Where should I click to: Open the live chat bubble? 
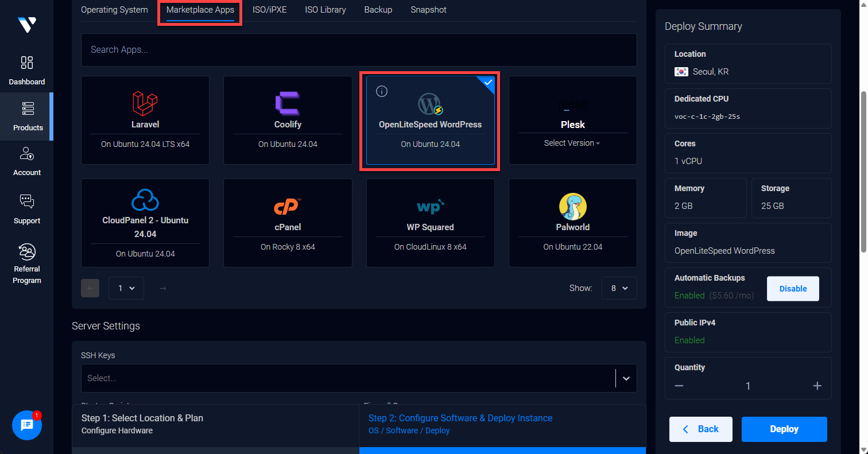coord(27,425)
